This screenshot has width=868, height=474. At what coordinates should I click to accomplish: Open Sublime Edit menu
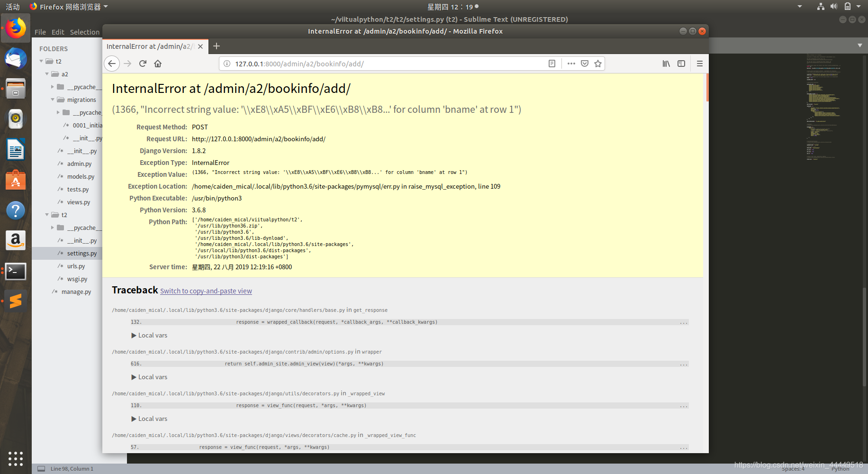[x=58, y=32]
